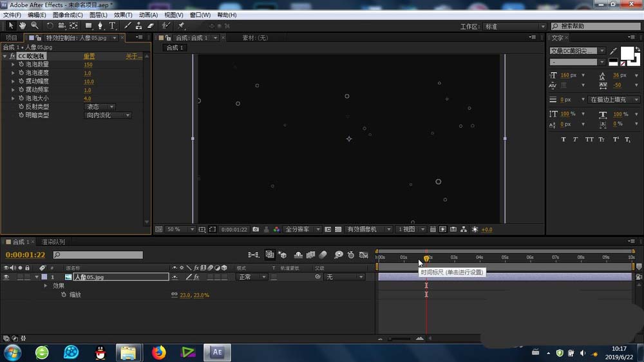The image size is (644, 362).
Task: Switch to the 渲染队列 tab
Action: 53,242
